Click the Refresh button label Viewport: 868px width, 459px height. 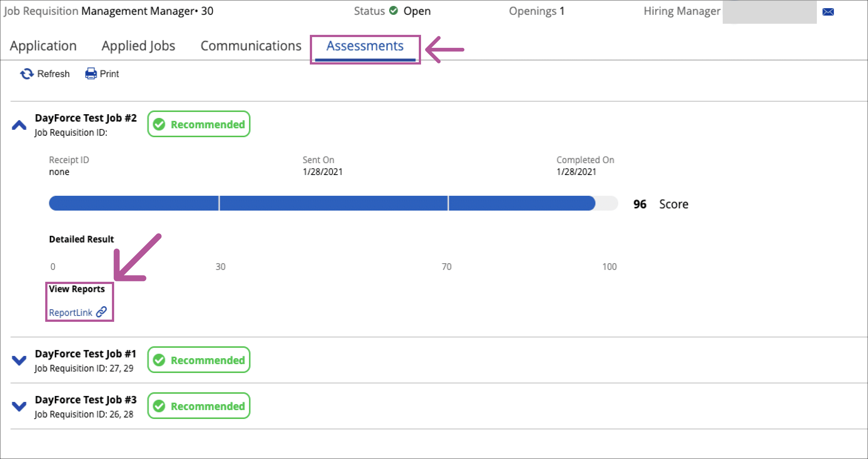click(x=53, y=74)
